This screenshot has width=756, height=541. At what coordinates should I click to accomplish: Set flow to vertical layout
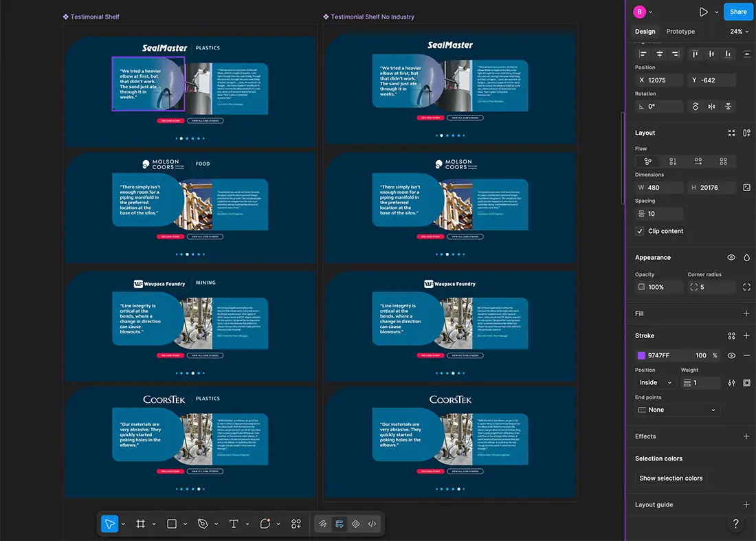[x=673, y=162]
